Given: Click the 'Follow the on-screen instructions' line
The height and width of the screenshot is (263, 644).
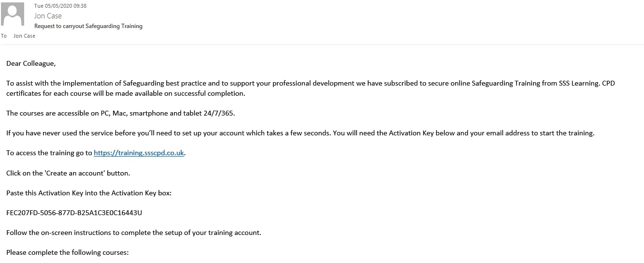Looking at the screenshot, I should (134, 233).
